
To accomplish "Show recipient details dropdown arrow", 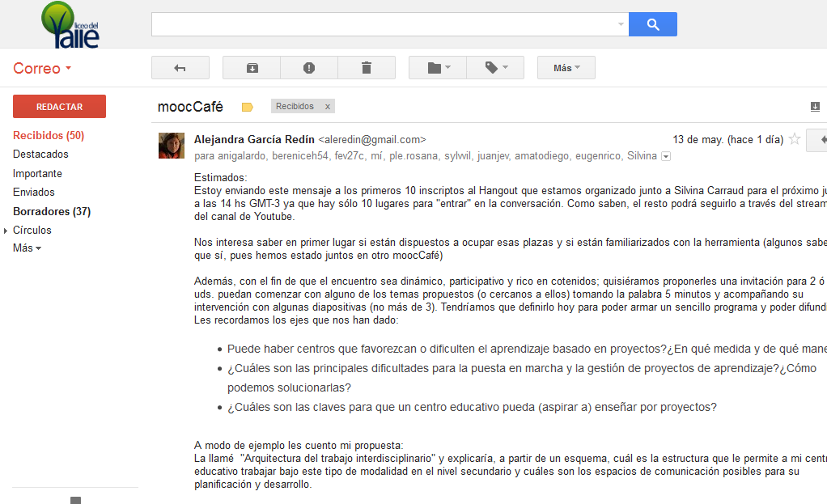I will (x=666, y=156).
